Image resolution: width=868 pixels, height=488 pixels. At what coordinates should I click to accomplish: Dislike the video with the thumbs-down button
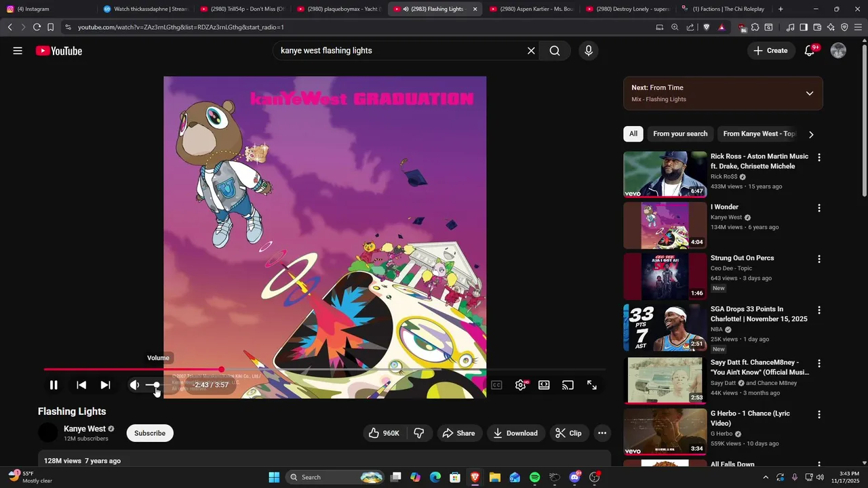tap(419, 433)
